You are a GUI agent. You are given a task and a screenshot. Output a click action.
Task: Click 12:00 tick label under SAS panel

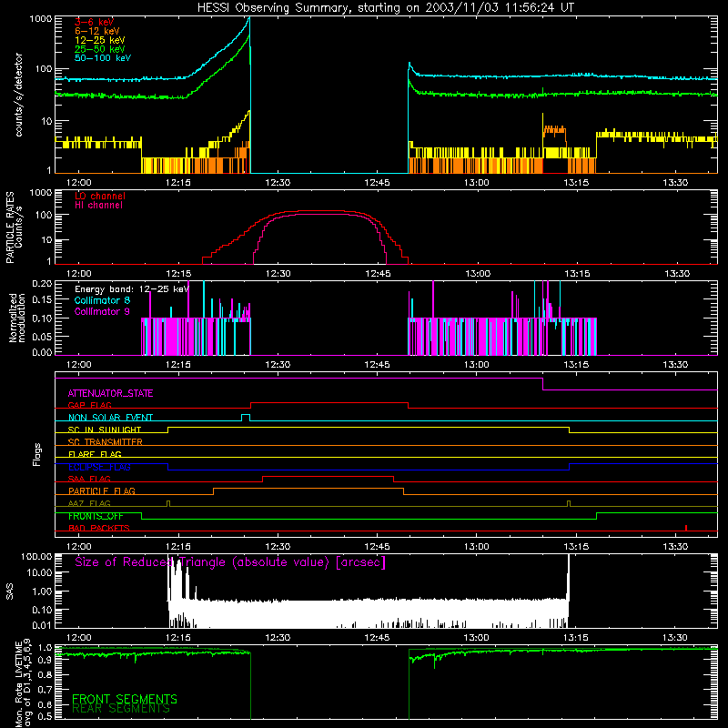coord(78,638)
